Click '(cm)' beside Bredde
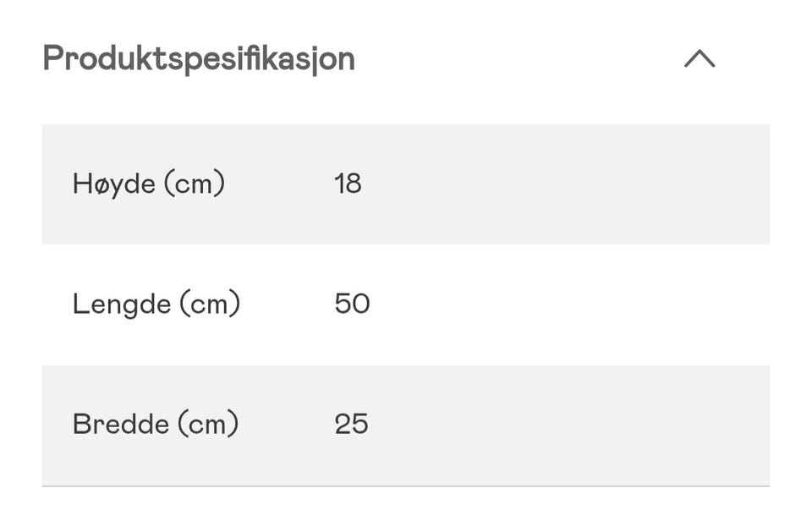 (x=208, y=423)
